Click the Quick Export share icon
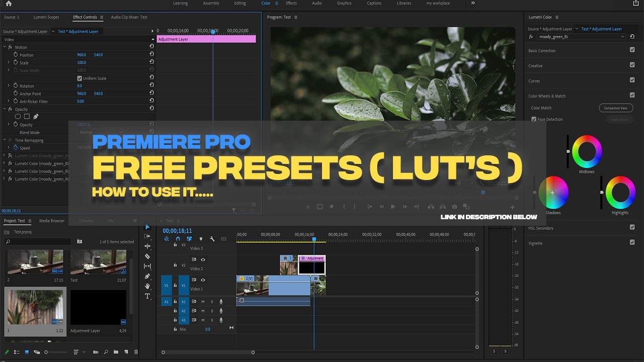Screen dimensions: 644x362 [636, 3]
